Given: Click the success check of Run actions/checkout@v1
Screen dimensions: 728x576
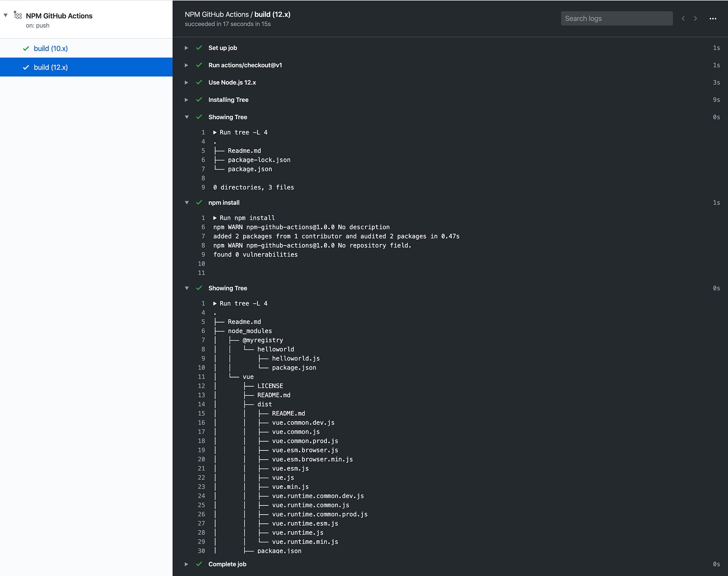Looking at the screenshot, I should pyautogui.click(x=199, y=65).
